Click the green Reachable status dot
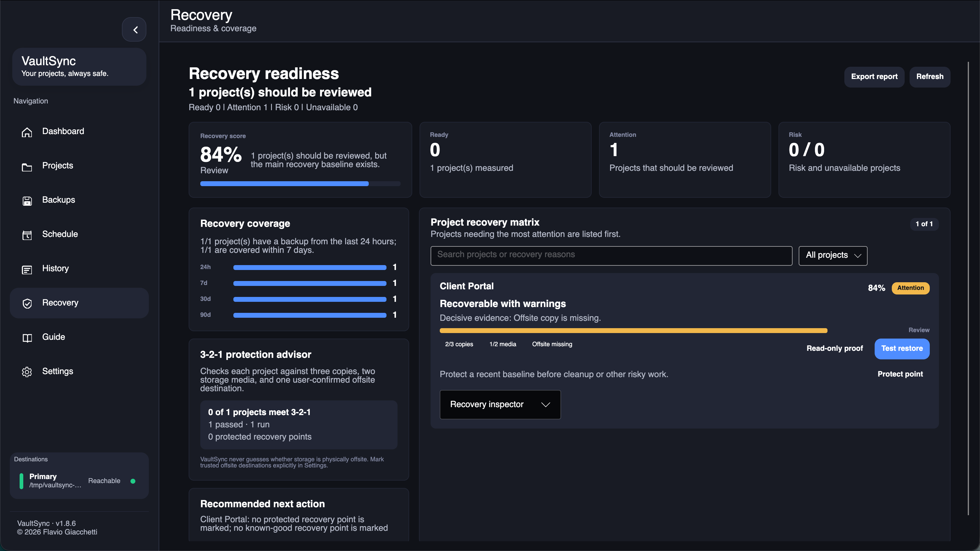 [133, 481]
